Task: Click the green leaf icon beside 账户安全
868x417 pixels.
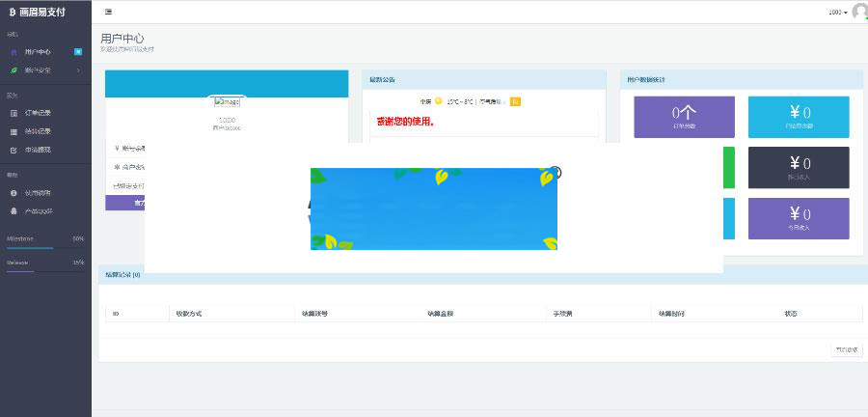Action: 14,70
